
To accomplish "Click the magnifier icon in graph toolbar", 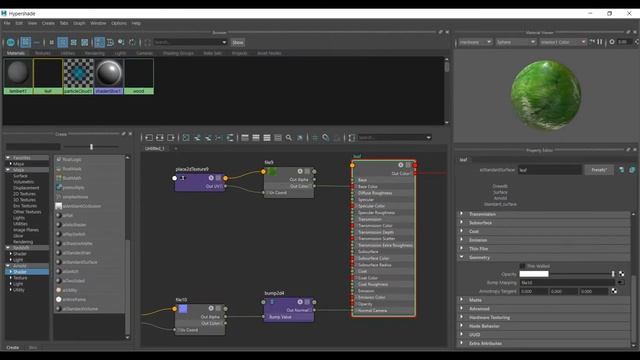I will 289,138.
